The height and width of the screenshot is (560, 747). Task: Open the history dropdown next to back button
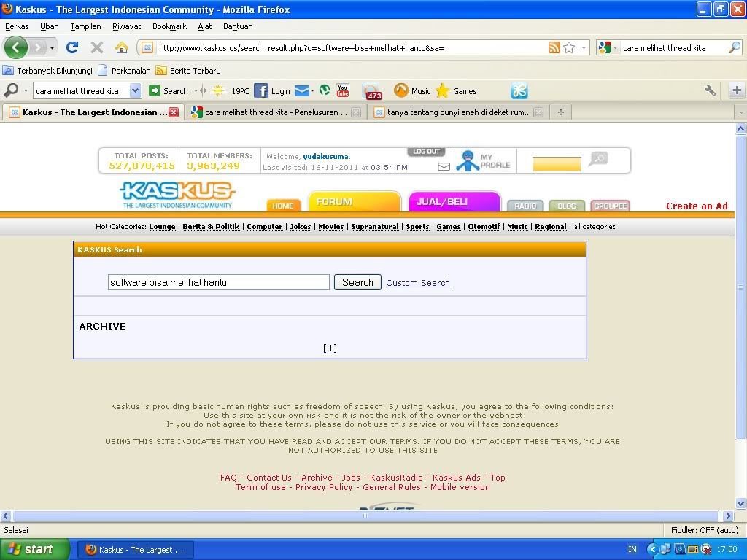click(52, 47)
